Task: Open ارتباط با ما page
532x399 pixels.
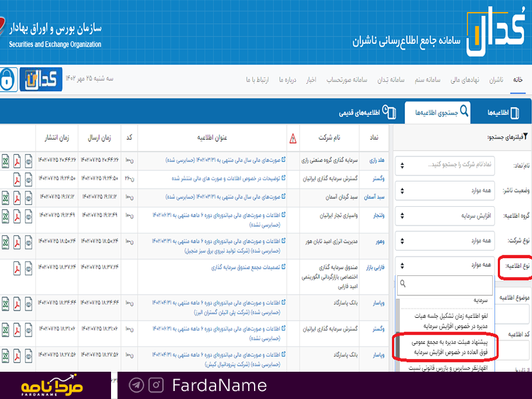Action: pos(257,80)
